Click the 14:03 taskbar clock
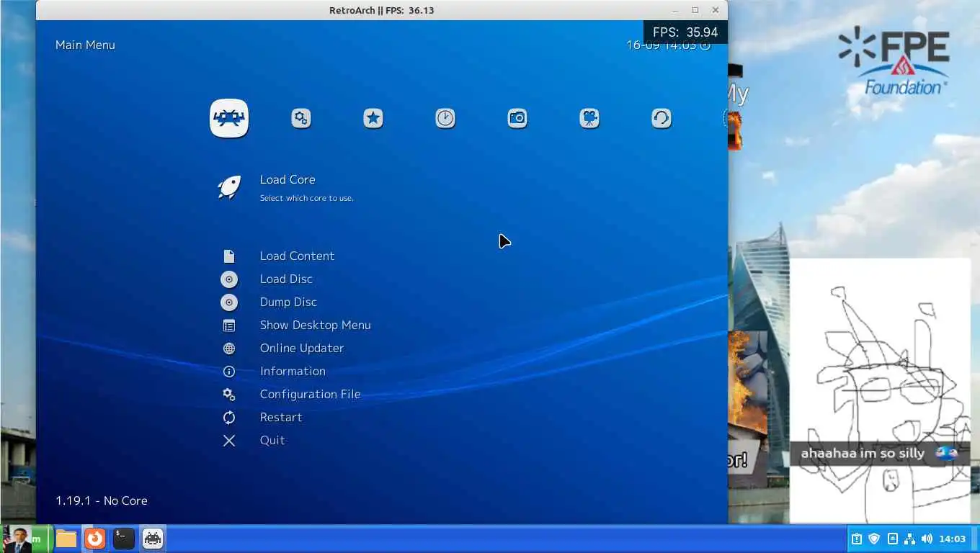Screen dimensions: 980x553 pos(953,539)
